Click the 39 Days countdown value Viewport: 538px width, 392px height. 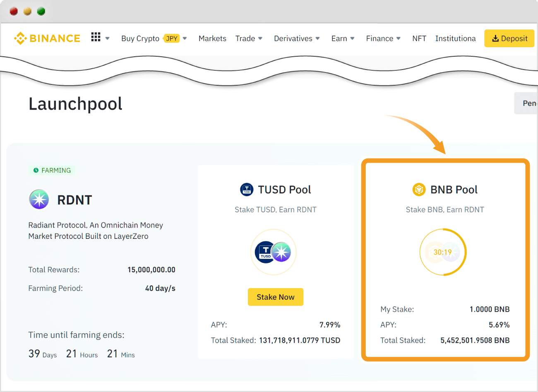click(43, 354)
